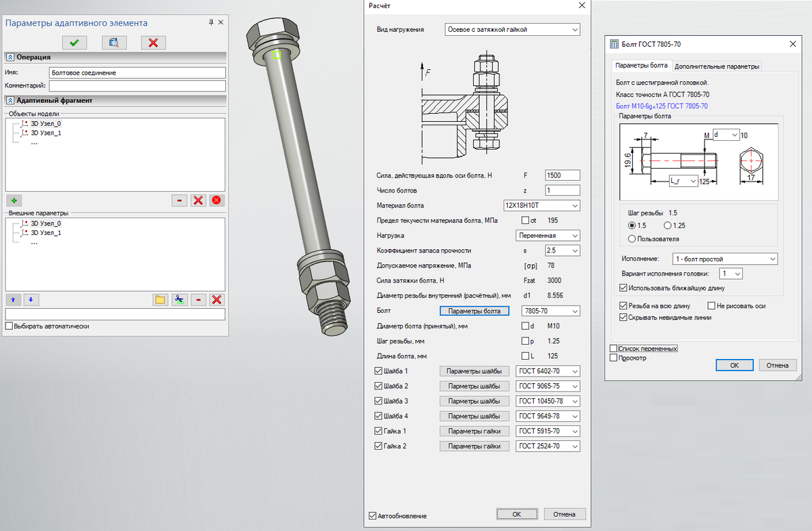Select 3D Узел_0 in Внешние параметры list
Viewport: 812px width, 531px height.
(46, 224)
